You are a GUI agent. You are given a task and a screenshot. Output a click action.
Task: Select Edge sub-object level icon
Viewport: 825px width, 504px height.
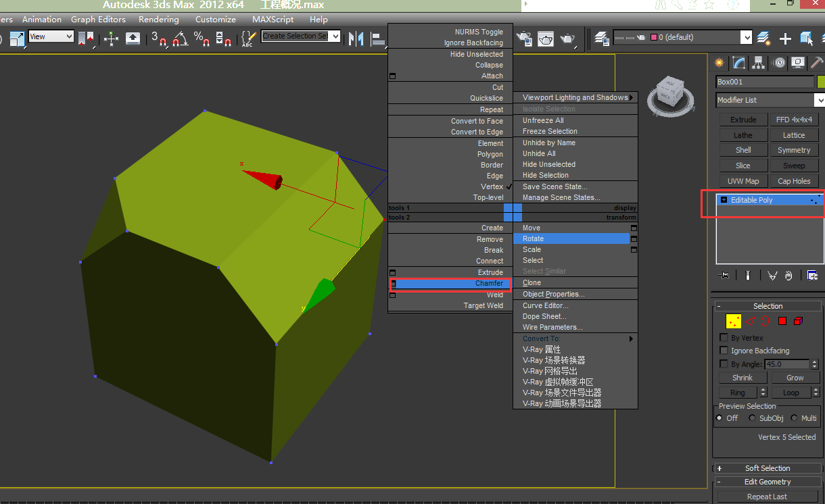(x=751, y=321)
